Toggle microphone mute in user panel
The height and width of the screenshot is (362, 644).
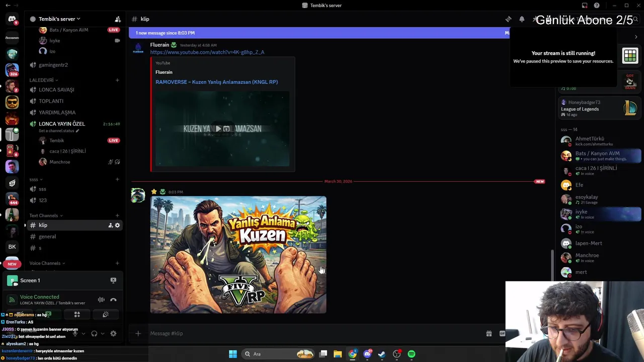point(75,333)
